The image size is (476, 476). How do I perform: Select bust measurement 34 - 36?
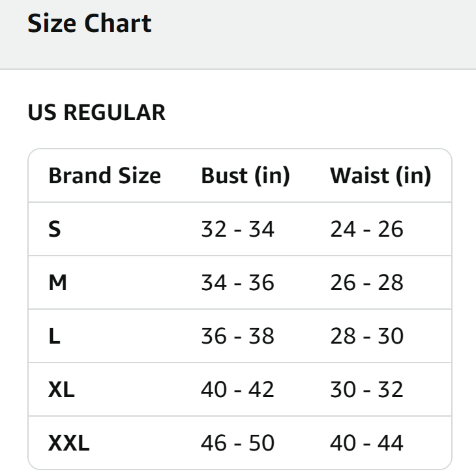click(x=237, y=283)
